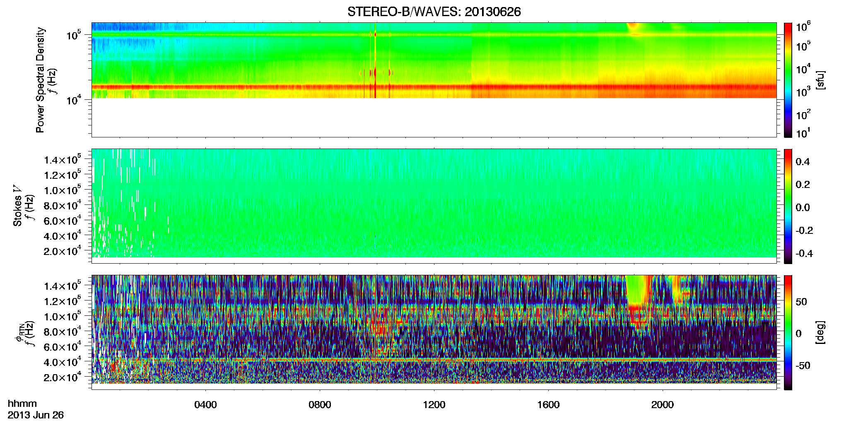
Task: Select the "-0.2" tick on Stokes V color bar
Action: pyautogui.click(x=804, y=231)
